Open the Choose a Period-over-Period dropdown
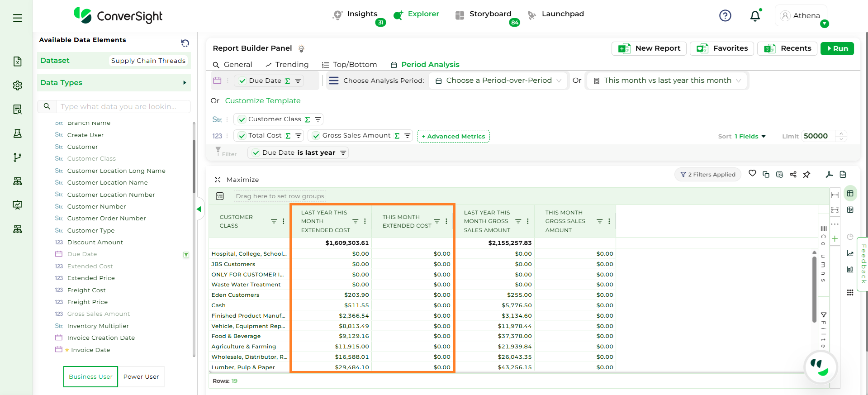 (x=498, y=81)
